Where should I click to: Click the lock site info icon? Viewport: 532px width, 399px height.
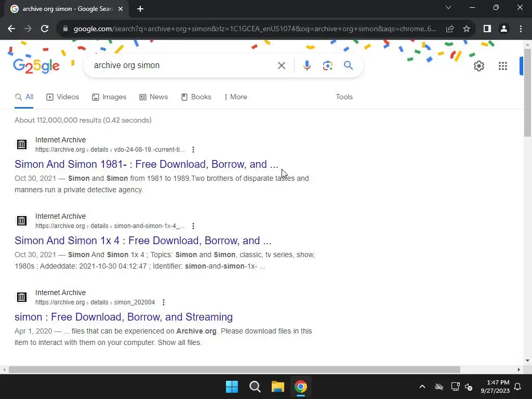(65, 29)
